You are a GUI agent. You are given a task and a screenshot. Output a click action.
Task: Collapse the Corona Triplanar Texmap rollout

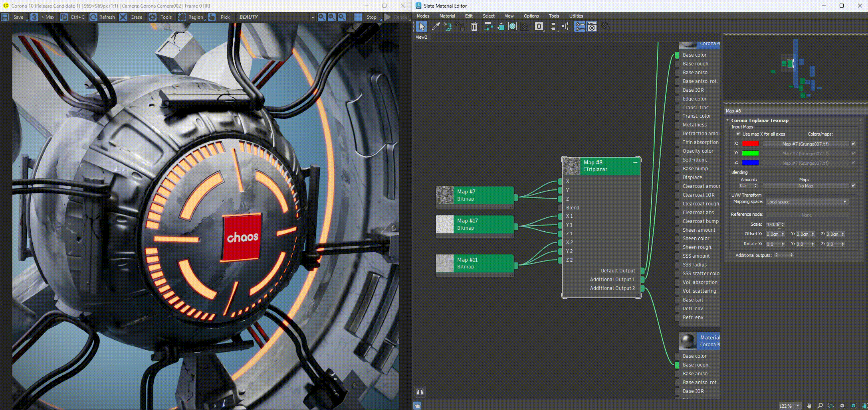pyautogui.click(x=727, y=120)
